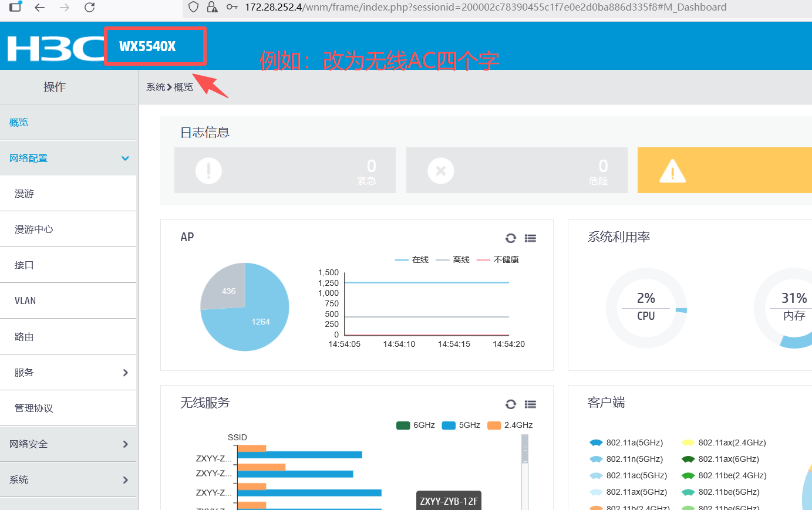Toggle the 在线 series in AP legend
The height and width of the screenshot is (510, 812).
pos(412,259)
